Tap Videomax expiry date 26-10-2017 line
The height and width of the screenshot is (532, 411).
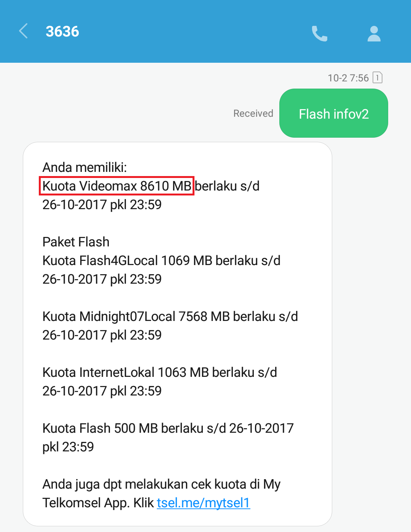point(102,205)
